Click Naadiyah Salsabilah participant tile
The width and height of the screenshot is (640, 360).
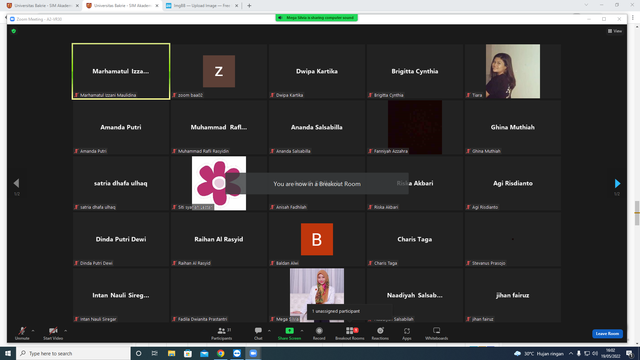[x=415, y=295]
